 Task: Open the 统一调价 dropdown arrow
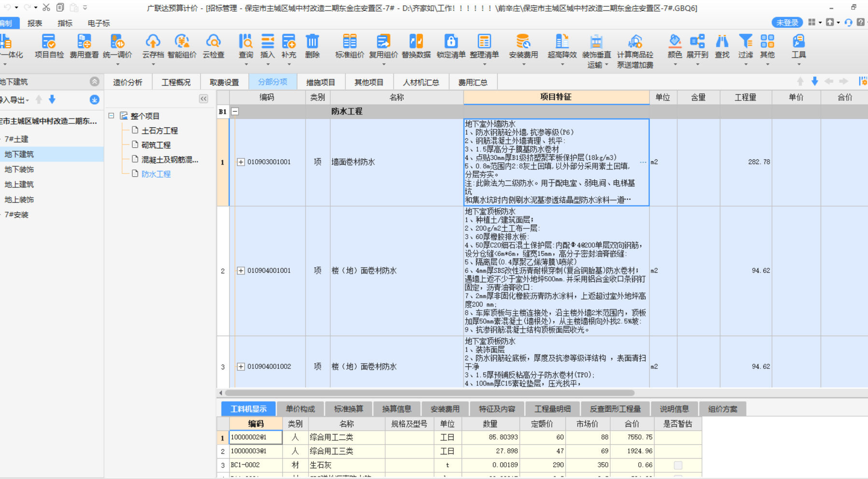(x=117, y=65)
